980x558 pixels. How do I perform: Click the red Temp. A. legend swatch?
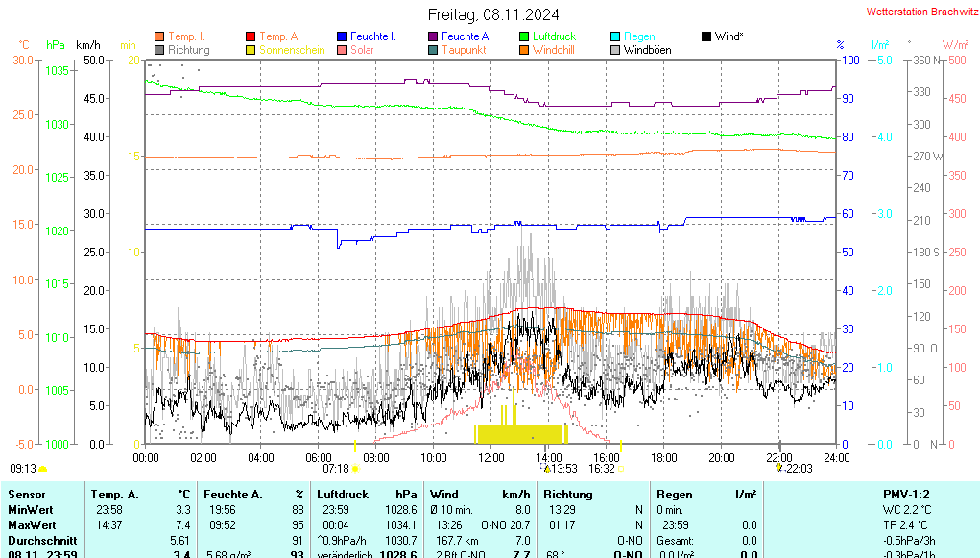pyautogui.click(x=251, y=36)
